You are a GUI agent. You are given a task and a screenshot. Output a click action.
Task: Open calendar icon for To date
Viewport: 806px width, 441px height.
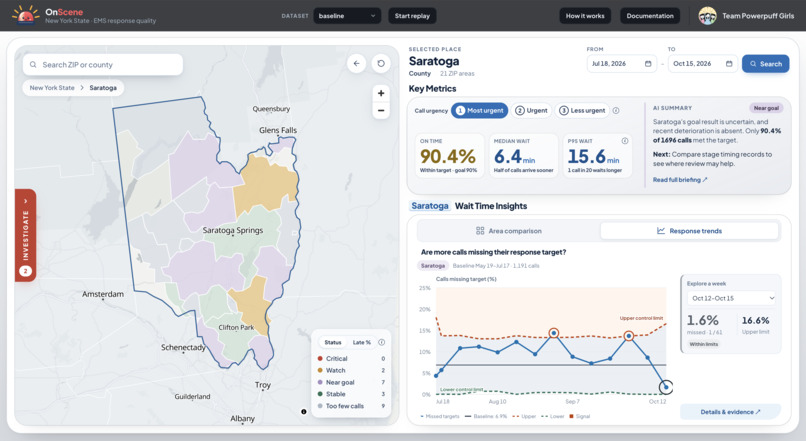click(729, 64)
